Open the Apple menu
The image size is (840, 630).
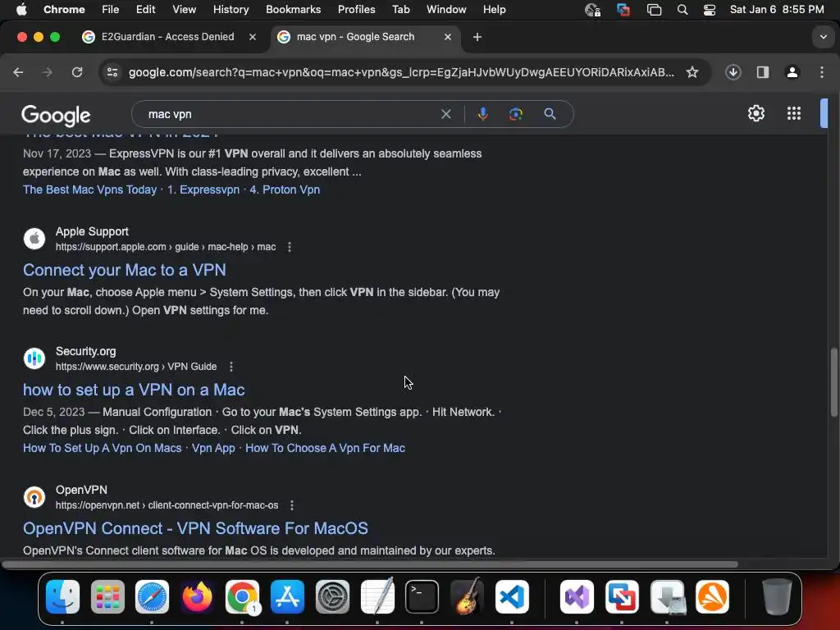coord(21,10)
